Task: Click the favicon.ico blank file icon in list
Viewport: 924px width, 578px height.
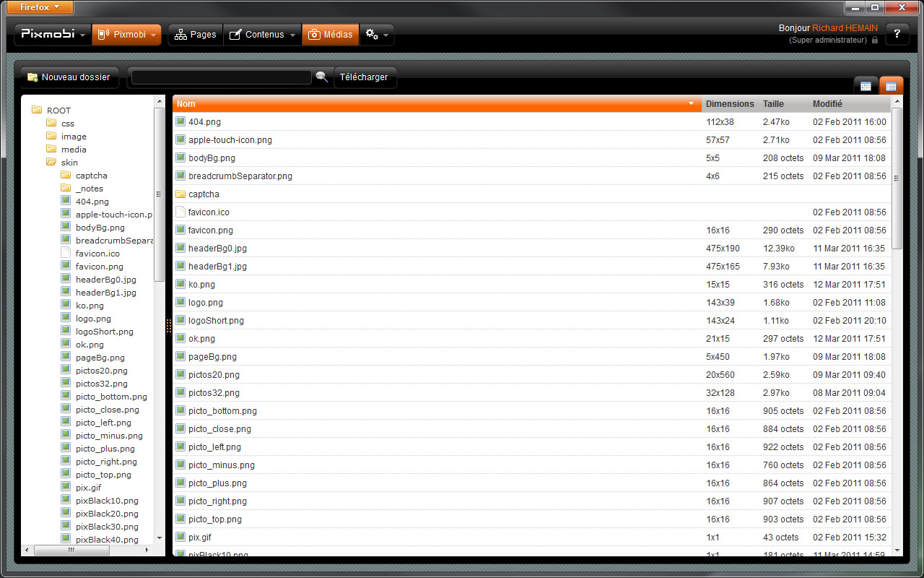Action: tap(180, 212)
